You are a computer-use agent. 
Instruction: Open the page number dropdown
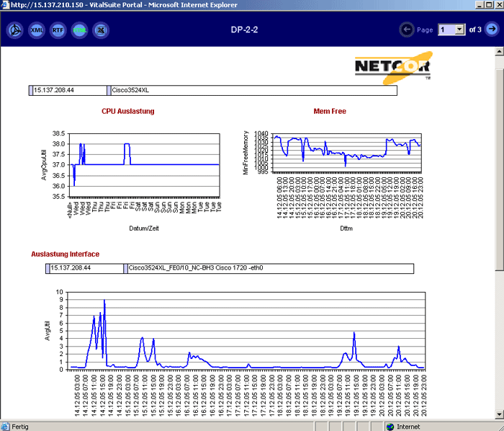(460, 30)
